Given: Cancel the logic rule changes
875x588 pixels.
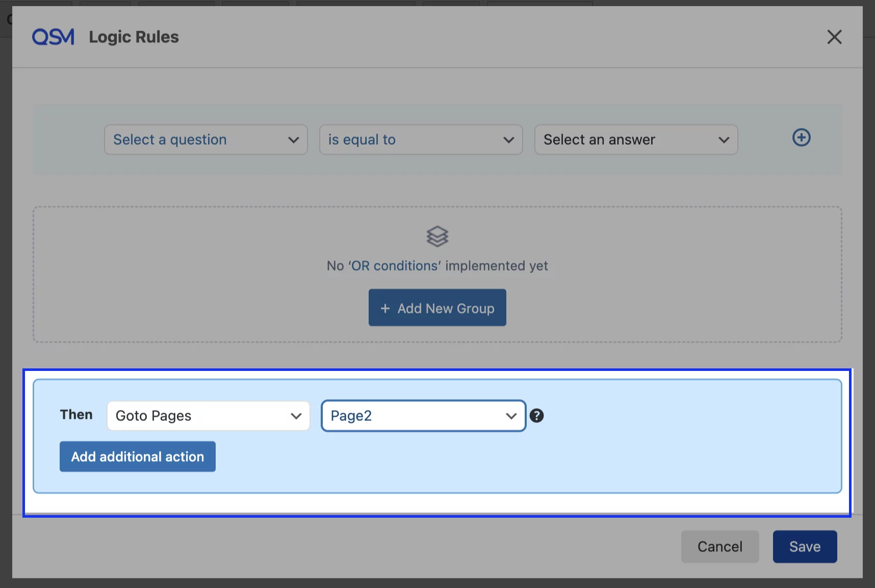Looking at the screenshot, I should [720, 547].
